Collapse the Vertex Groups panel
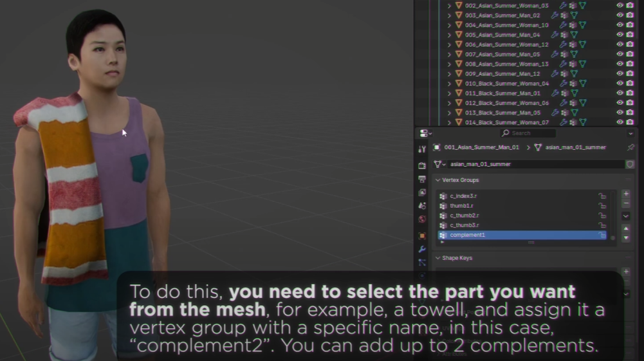The image size is (644, 361). pyautogui.click(x=438, y=180)
